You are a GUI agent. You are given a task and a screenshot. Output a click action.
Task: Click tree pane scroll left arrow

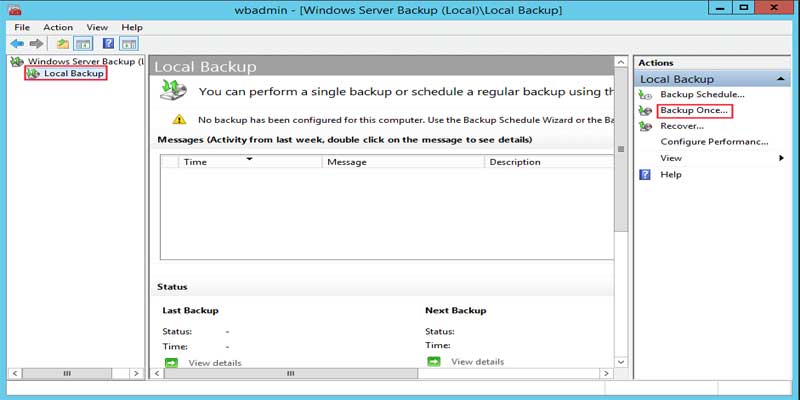(15, 373)
